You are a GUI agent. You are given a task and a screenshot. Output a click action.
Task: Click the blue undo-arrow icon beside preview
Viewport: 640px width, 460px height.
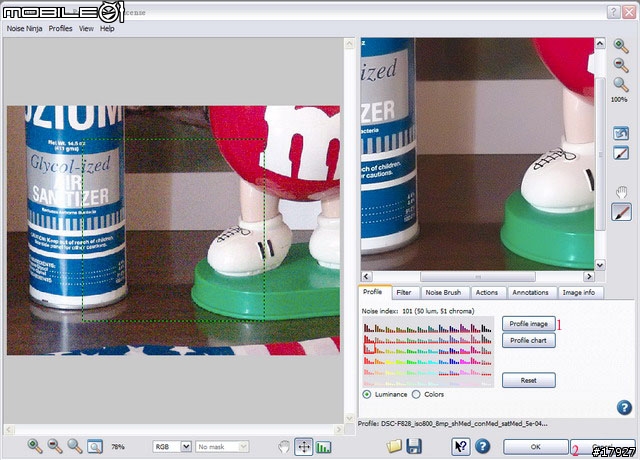(621, 133)
